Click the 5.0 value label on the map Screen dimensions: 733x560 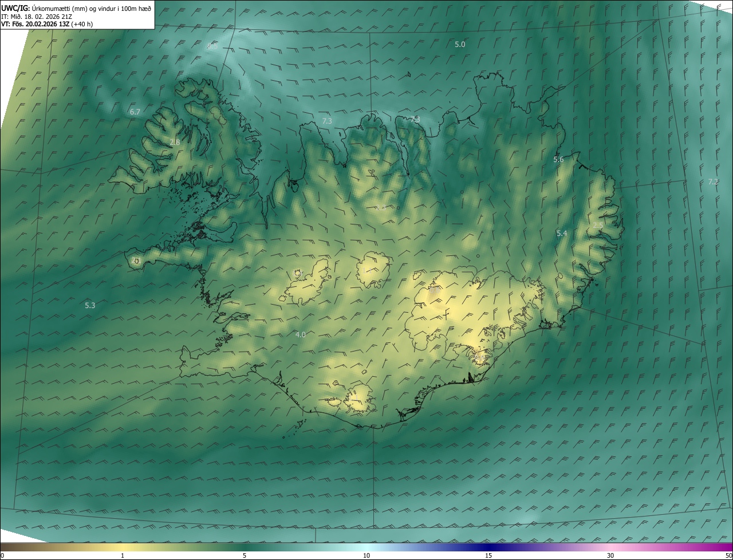460,44
